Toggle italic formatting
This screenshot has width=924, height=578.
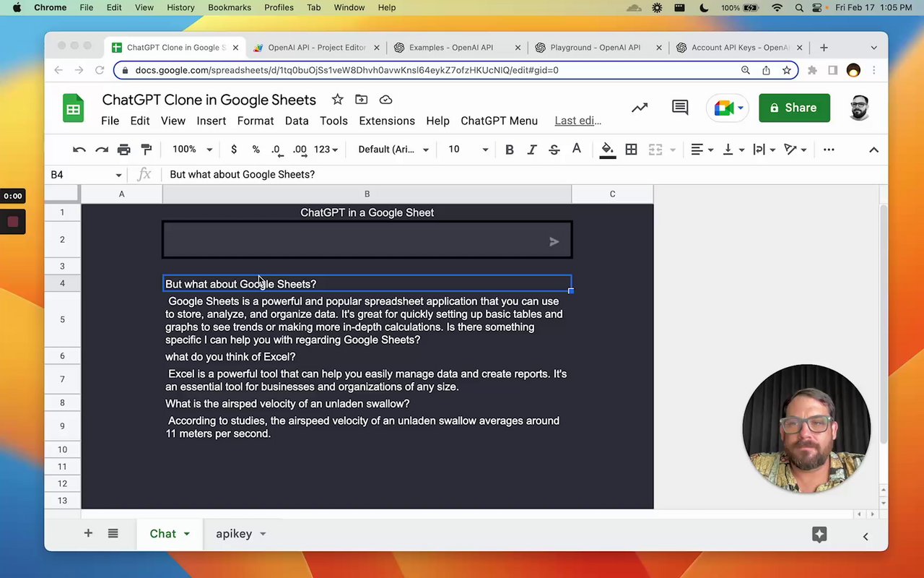pyautogui.click(x=532, y=150)
